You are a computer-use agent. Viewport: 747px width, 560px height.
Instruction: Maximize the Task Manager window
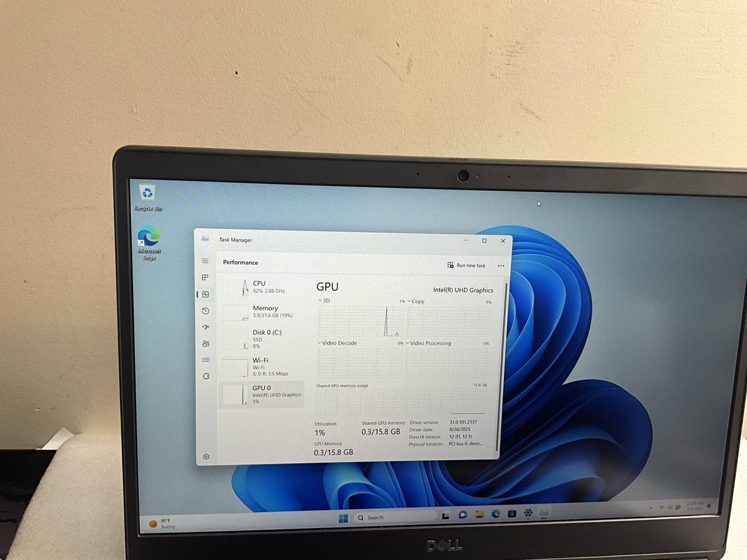click(x=484, y=241)
